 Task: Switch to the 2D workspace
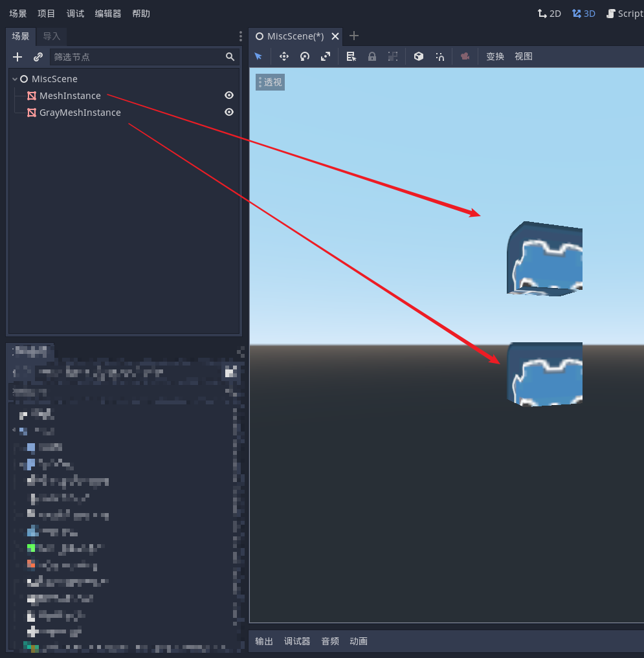(549, 14)
